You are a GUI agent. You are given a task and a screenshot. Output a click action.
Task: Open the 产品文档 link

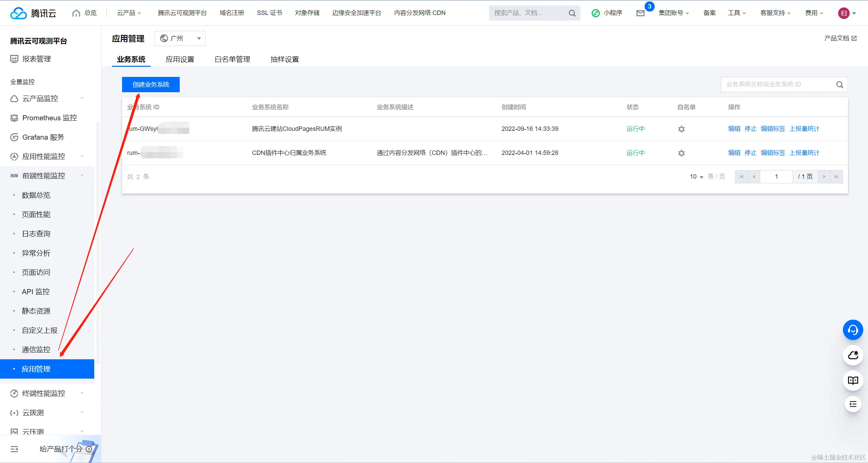pyautogui.click(x=838, y=38)
